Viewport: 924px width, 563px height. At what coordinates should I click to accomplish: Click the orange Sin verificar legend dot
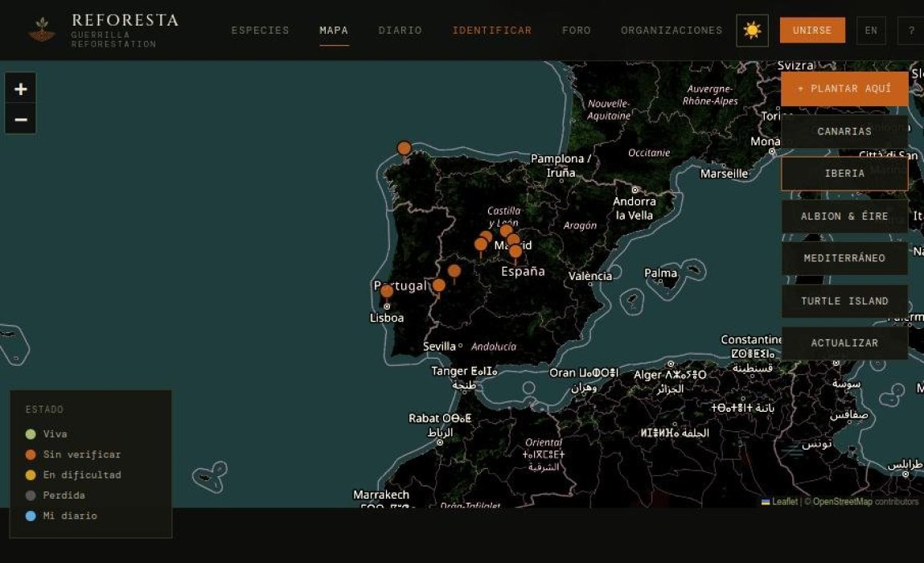[x=31, y=454]
